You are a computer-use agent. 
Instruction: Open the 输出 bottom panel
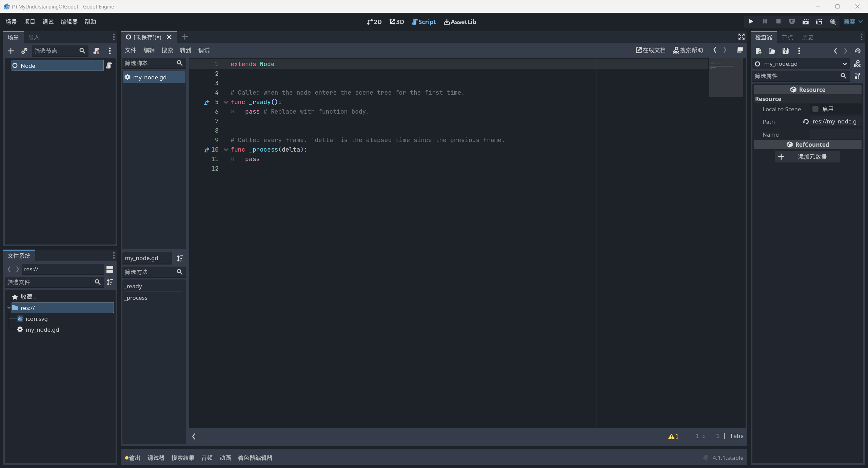point(133,458)
